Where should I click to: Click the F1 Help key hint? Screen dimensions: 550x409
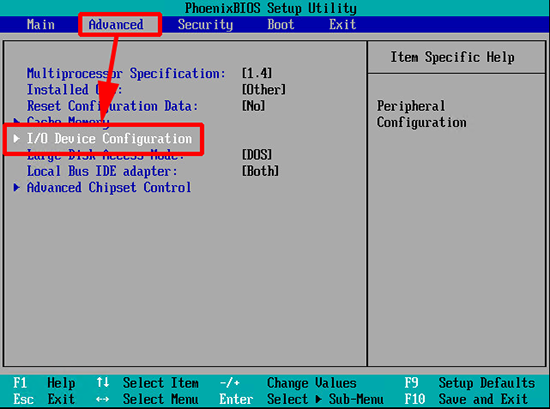tap(44, 383)
